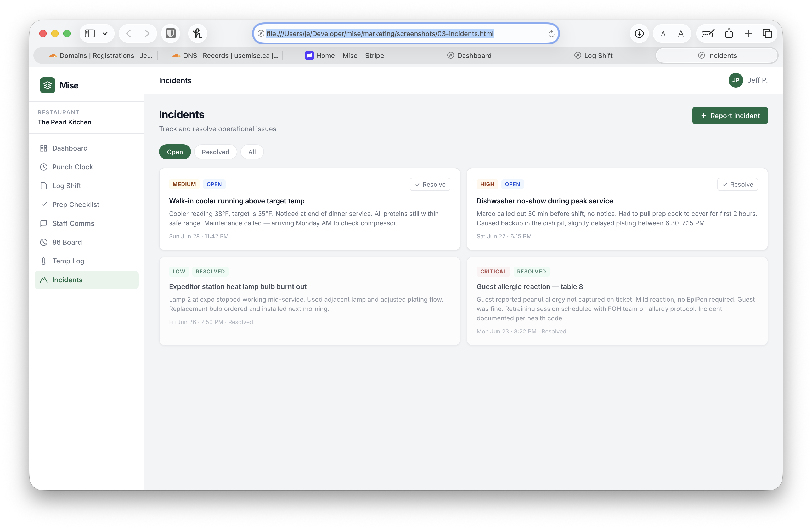The width and height of the screenshot is (812, 529).
Task: Click the LOW severity badge
Action: coord(179,272)
